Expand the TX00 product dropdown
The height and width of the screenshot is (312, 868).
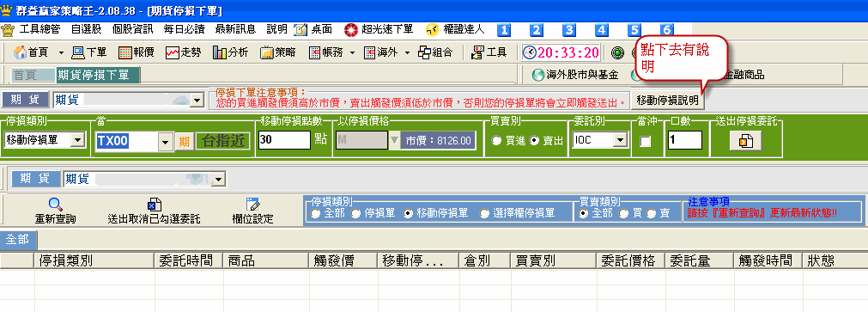tap(165, 141)
